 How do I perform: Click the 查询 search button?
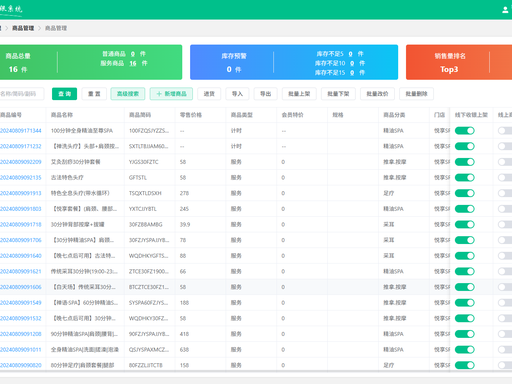(x=64, y=94)
